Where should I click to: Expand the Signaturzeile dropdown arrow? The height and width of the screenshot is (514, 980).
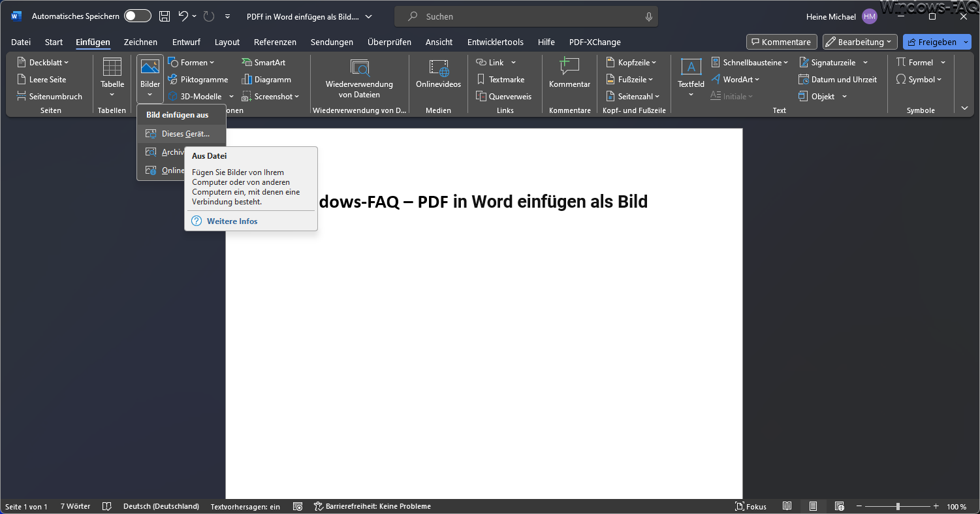point(865,63)
